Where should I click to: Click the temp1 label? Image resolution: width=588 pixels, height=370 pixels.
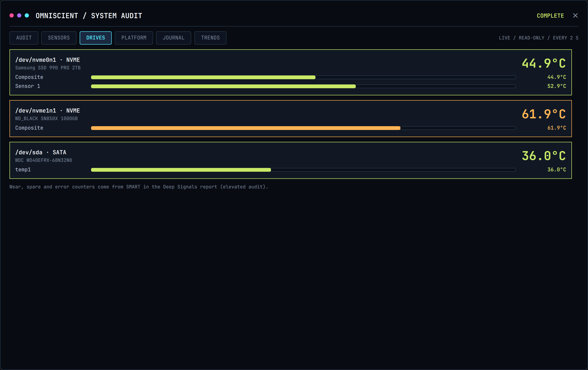click(23, 170)
